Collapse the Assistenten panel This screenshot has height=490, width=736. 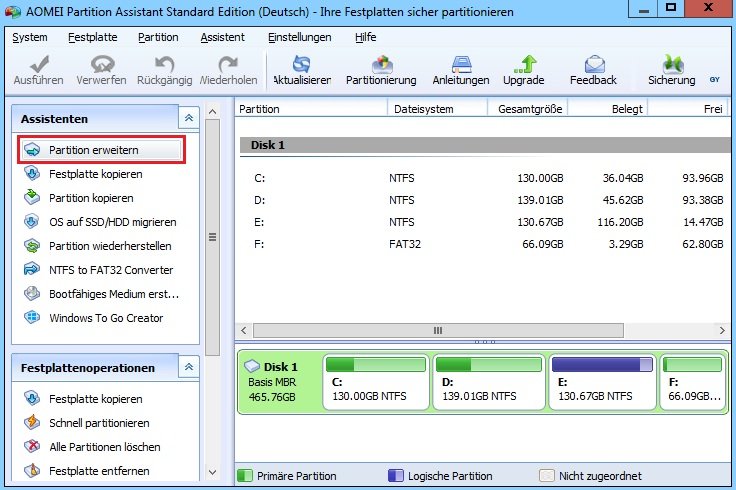click(189, 118)
